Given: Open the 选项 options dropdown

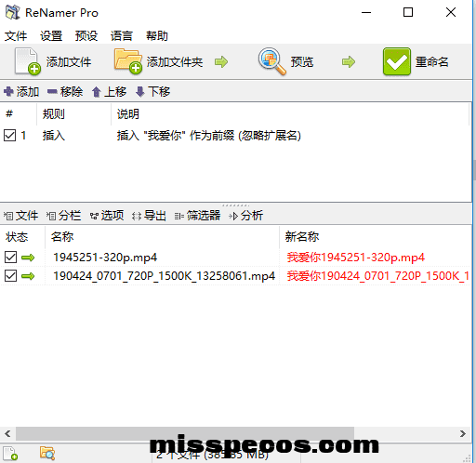Looking at the screenshot, I should point(107,216).
